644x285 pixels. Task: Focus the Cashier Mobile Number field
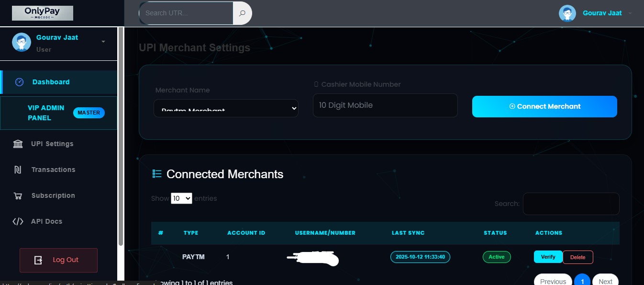click(x=385, y=105)
